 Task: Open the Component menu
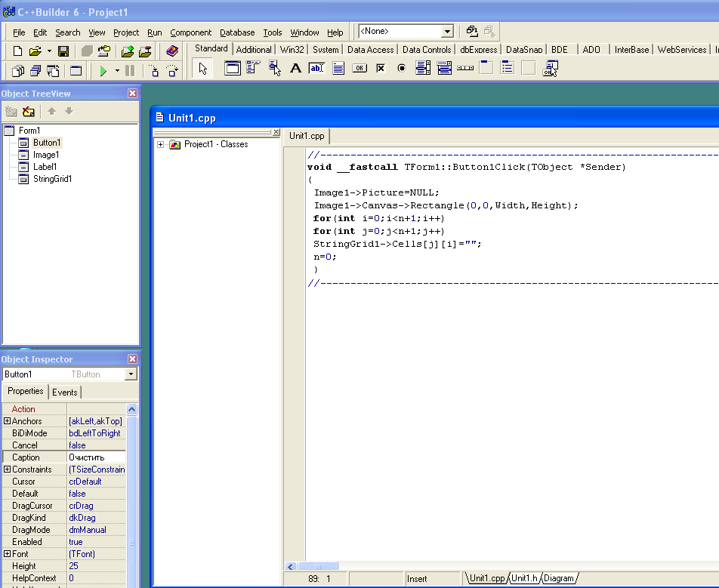[191, 32]
